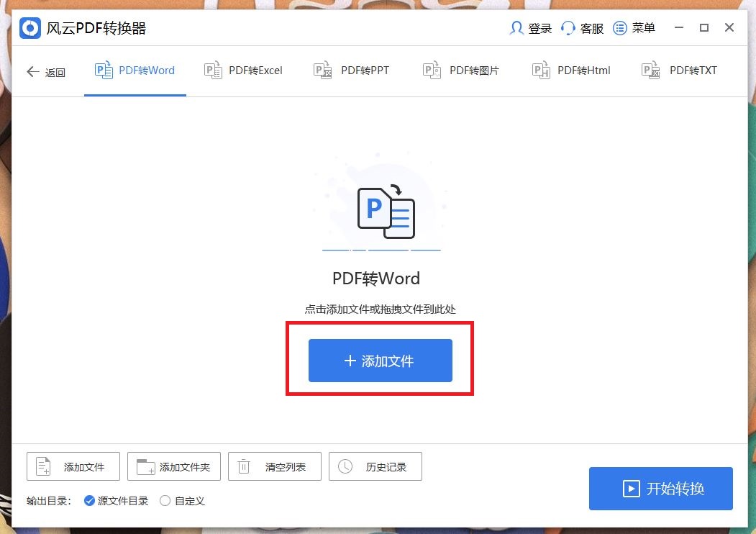Click the PDF转图片 tab icon
Viewport: 756px width, 534px height.
click(432, 71)
